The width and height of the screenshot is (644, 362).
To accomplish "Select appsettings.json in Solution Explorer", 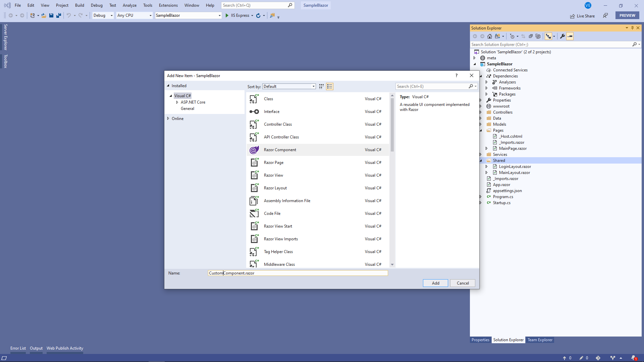I will (507, 191).
